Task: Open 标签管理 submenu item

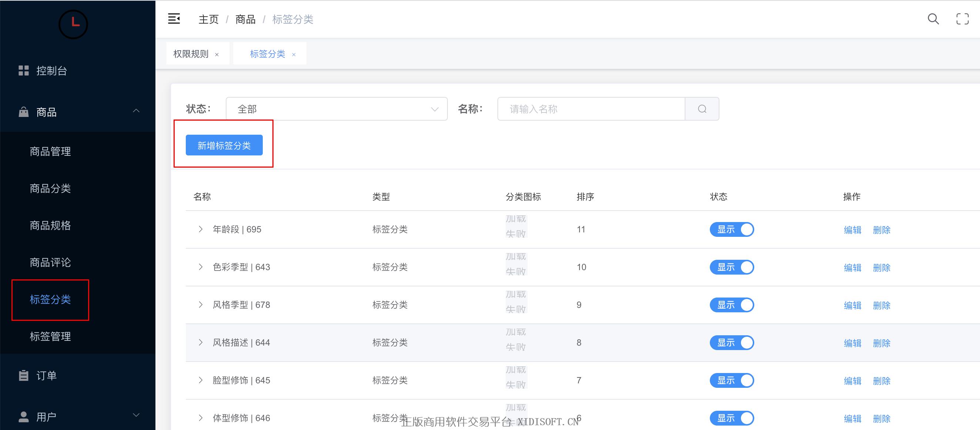Action: click(x=78, y=336)
